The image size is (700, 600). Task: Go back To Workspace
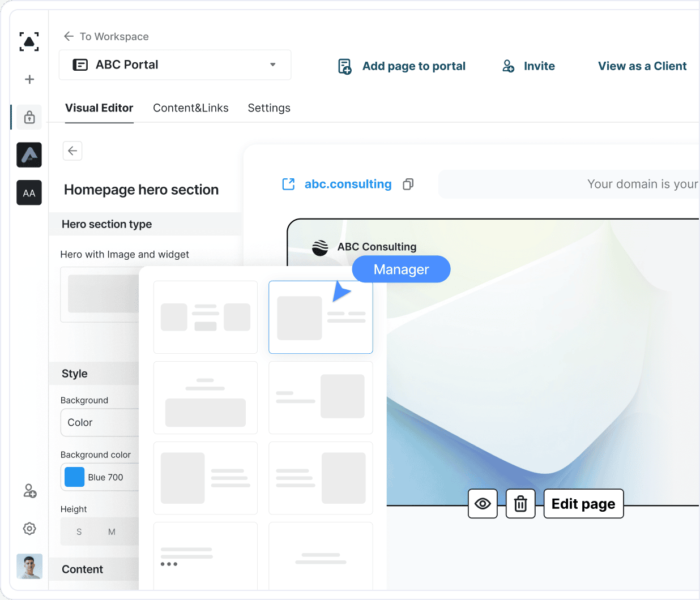106,36
